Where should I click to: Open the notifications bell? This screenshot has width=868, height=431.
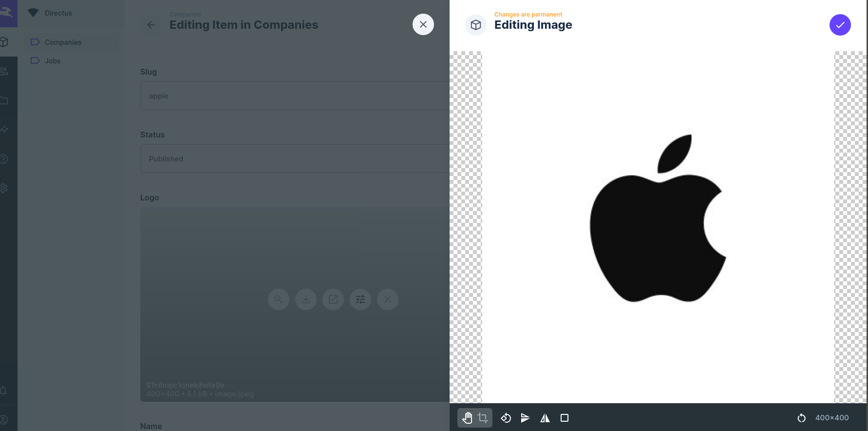point(3,391)
